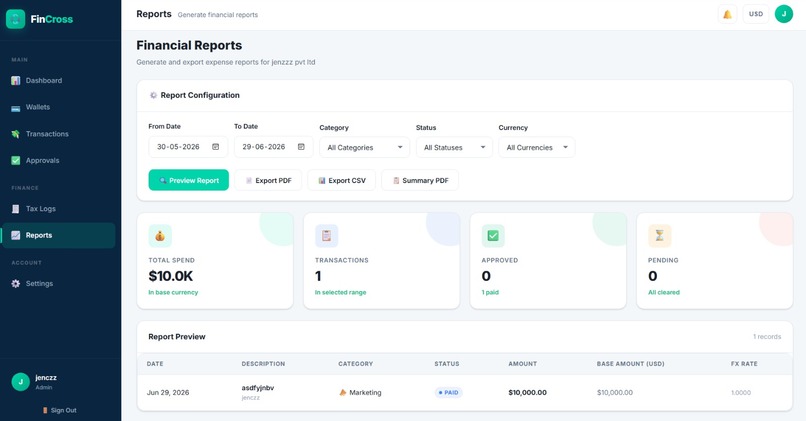Image resolution: width=806 pixels, height=421 pixels.
Task: Navigate to Transactions
Action: click(x=59, y=134)
